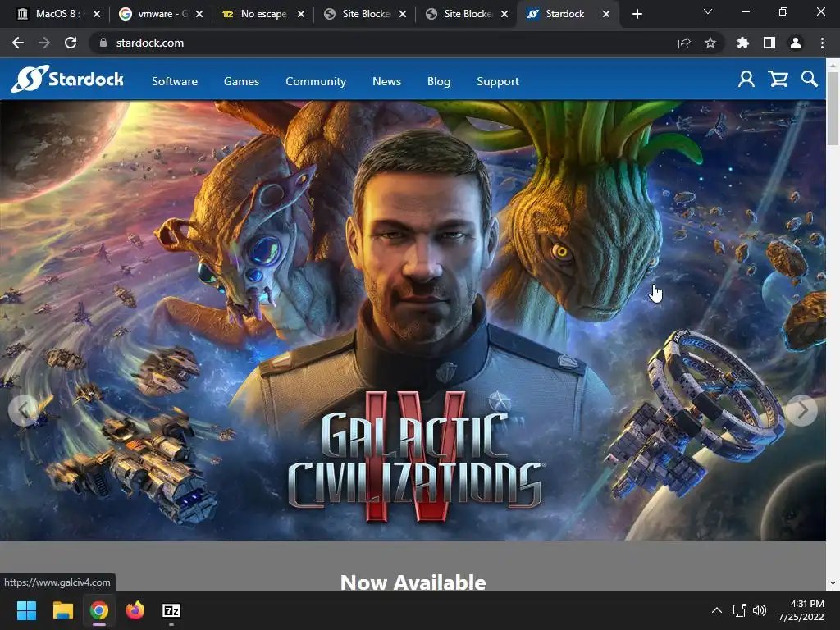Launch Firefox from the taskbar
This screenshot has width=840, height=630.
tap(135, 610)
